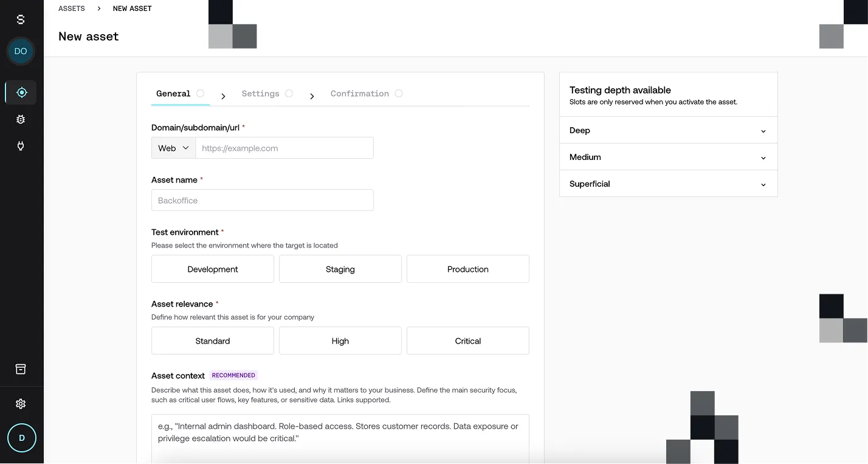
Task: Open the archive box icon in sidebar
Action: pyautogui.click(x=21, y=369)
